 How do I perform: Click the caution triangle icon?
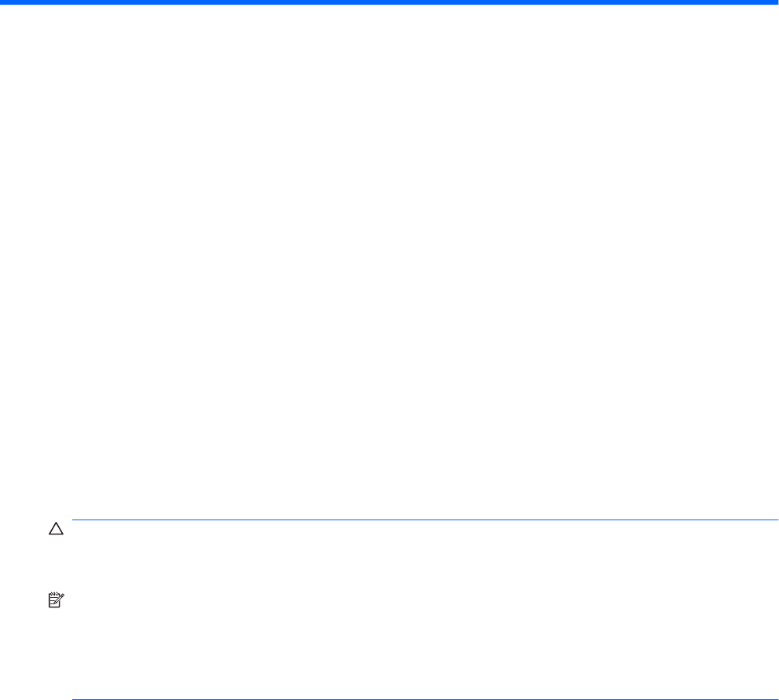click(56, 529)
